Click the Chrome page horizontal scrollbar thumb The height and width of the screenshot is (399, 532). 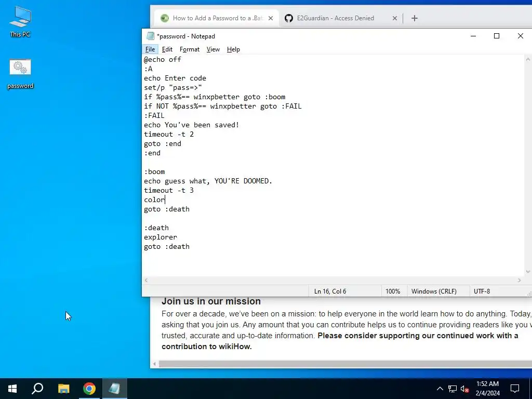pos(345,364)
